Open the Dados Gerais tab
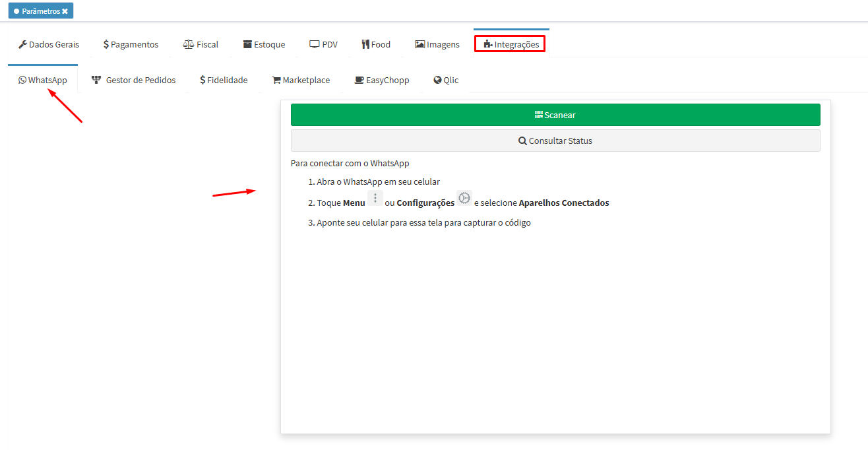Screen dimensions: 868x450 click(49, 44)
